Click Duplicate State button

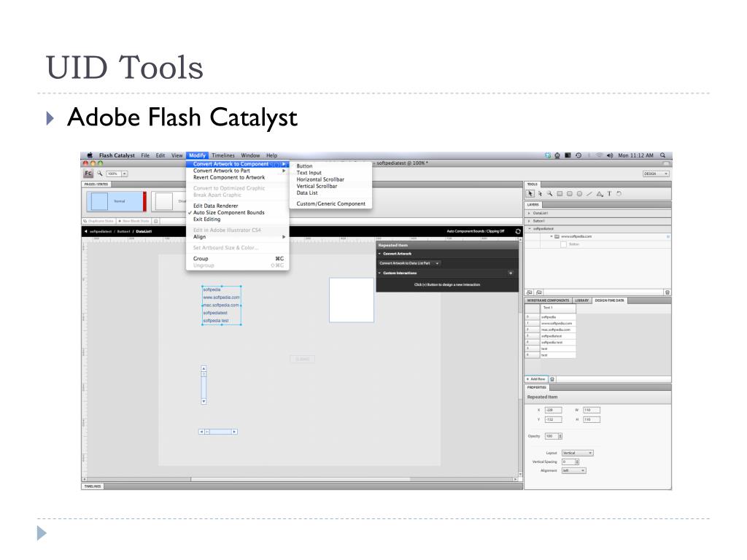[98, 221]
